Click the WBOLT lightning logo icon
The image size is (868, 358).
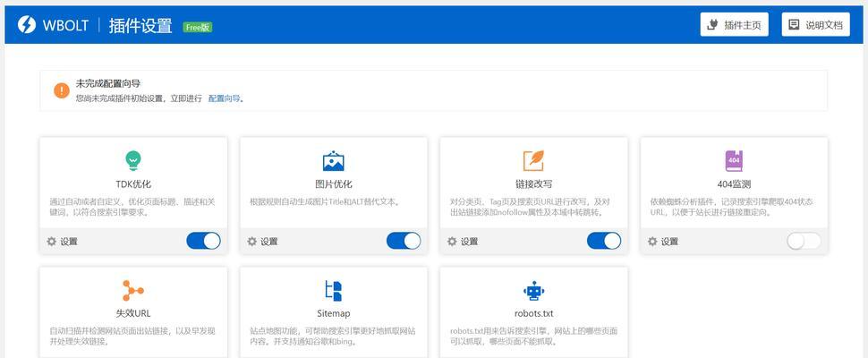[x=27, y=25]
